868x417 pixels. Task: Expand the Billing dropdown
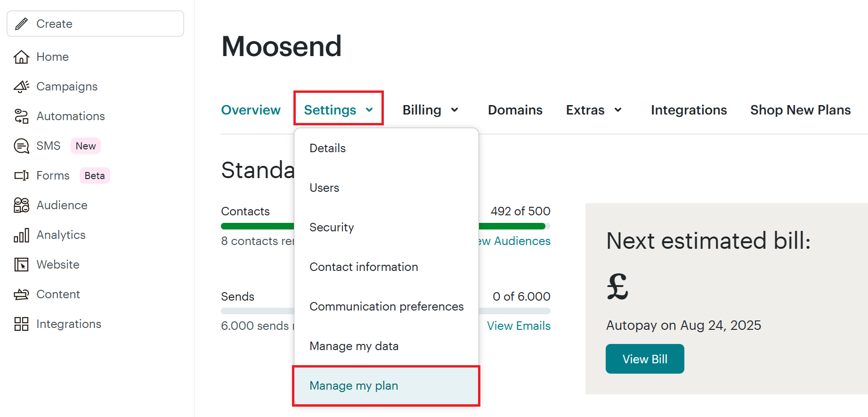(430, 110)
